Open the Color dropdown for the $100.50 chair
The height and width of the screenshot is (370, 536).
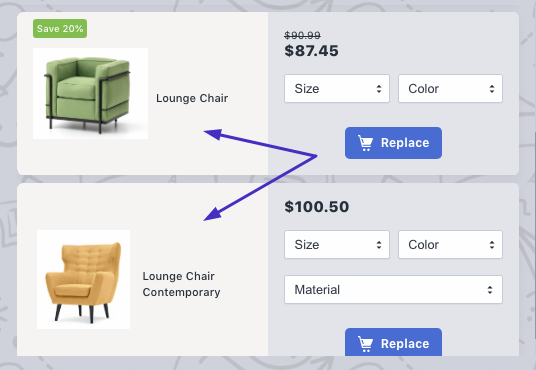(x=450, y=245)
